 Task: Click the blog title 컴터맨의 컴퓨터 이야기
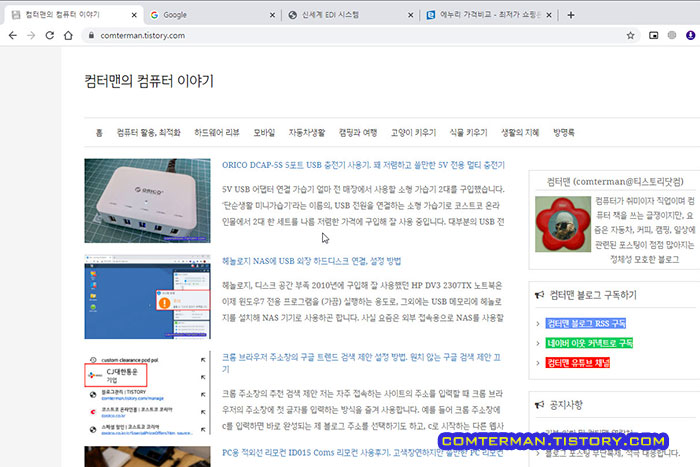pos(149,81)
